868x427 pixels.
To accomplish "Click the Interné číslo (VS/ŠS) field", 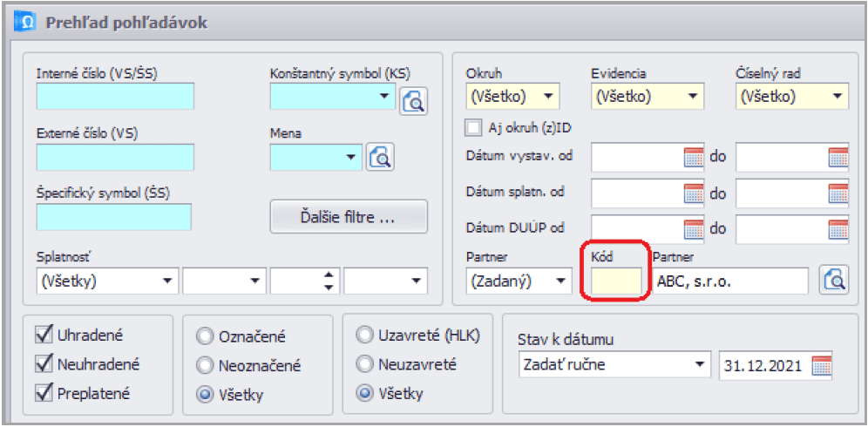I will 115,96.
